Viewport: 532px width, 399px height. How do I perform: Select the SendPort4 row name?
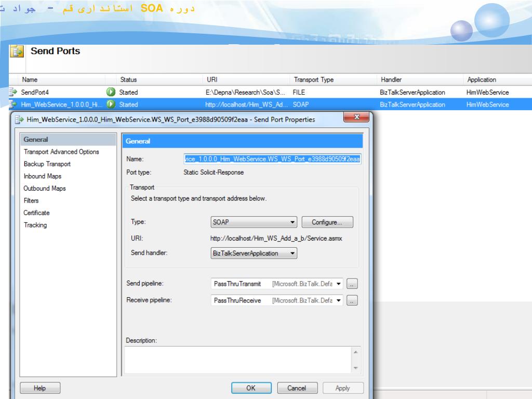point(35,92)
